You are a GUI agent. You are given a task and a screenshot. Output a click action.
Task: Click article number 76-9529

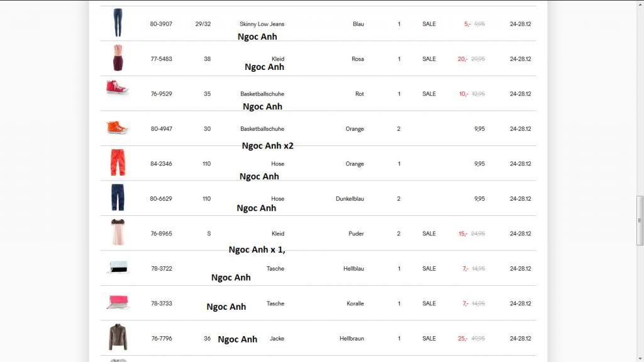[161, 94]
